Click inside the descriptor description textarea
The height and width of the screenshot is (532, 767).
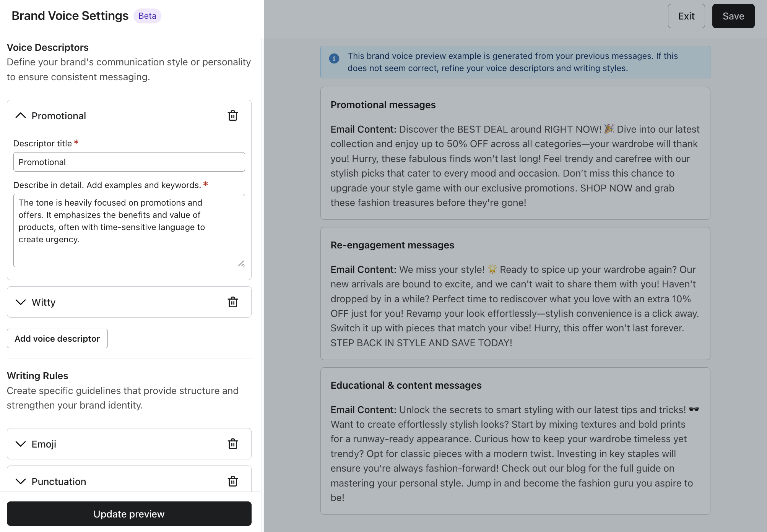129,230
